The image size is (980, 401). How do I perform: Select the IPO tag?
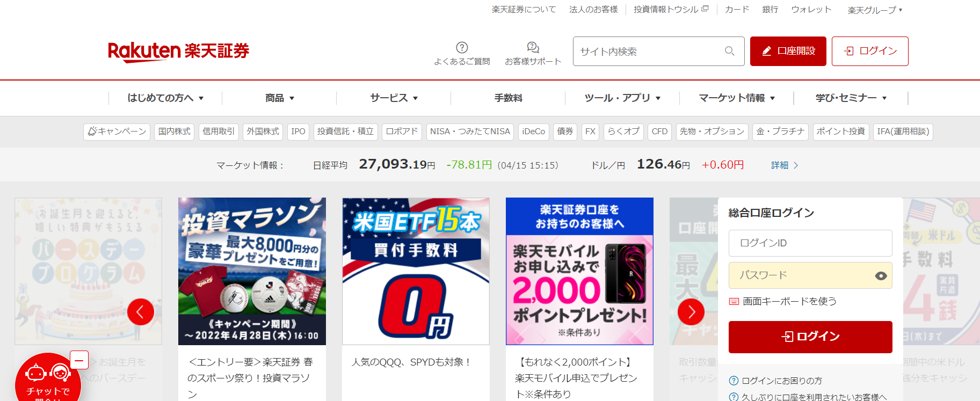click(x=298, y=132)
